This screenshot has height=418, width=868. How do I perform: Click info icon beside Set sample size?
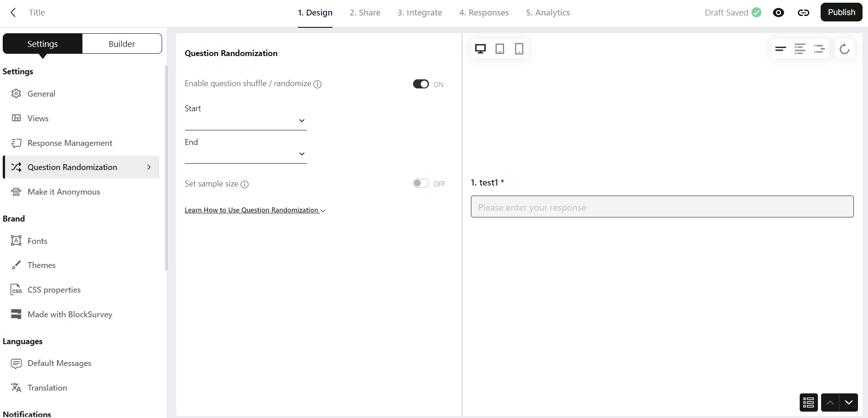pyautogui.click(x=245, y=184)
